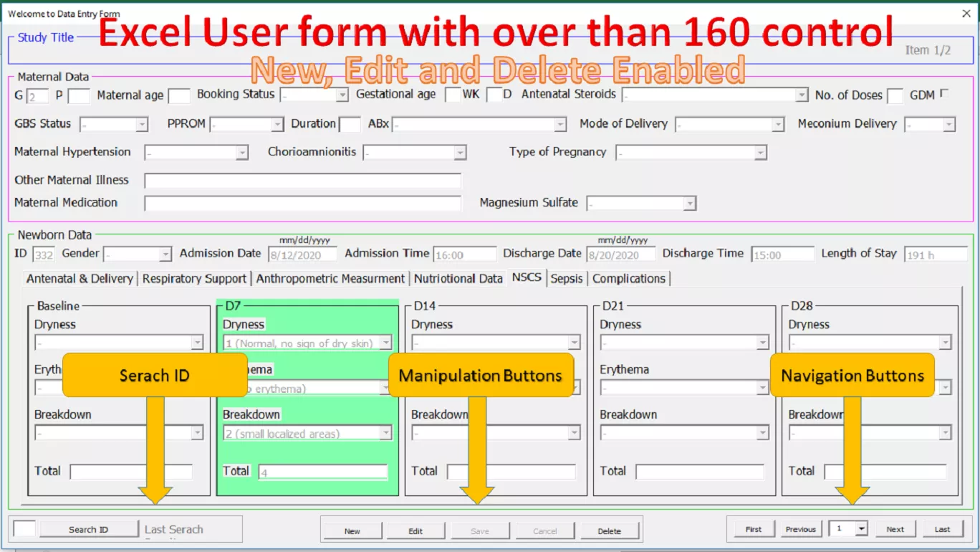
Task: Open the Respiratory Support tab
Action: point(194,279)
